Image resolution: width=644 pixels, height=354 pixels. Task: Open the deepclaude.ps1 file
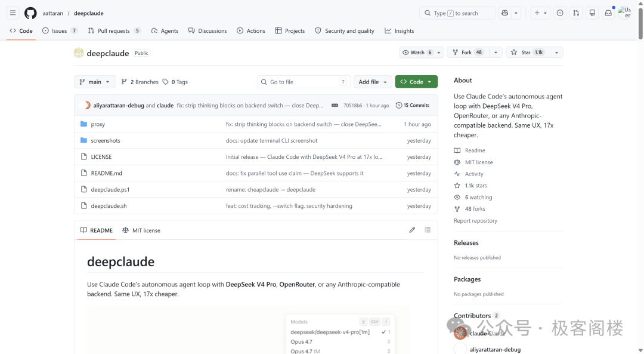110,190
